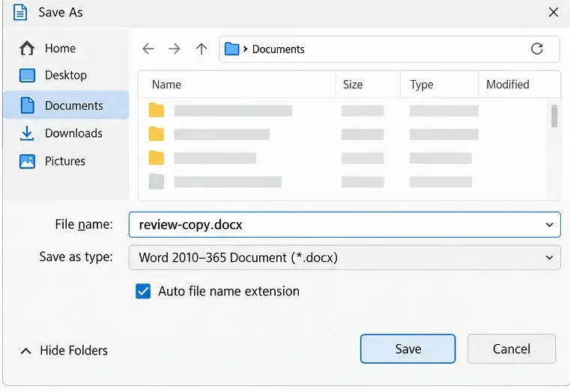Click the Hide Folders label
The height and width of the screenshot is (392, 570).
point(74,351)
